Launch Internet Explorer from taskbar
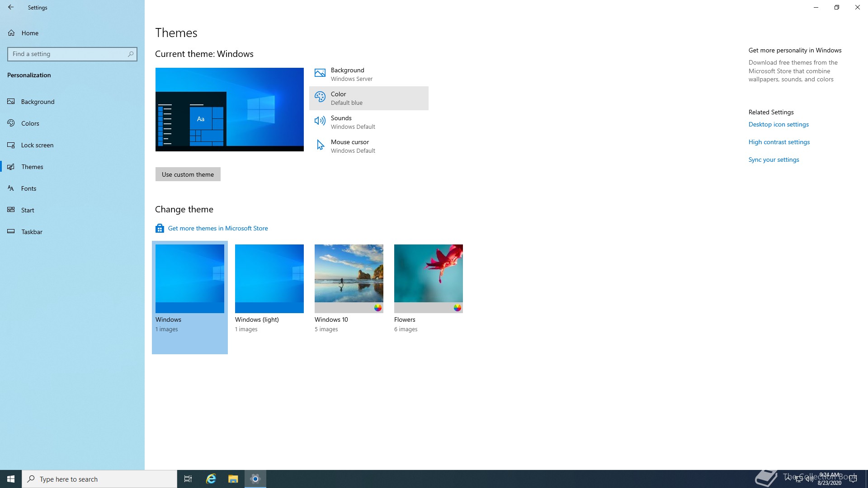Viewport: 868px width, 488px height. point(211,479)
